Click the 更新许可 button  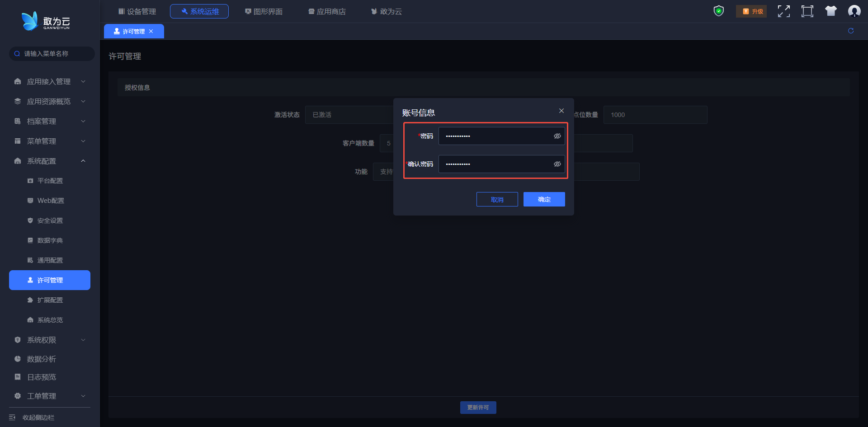[478, 408]
